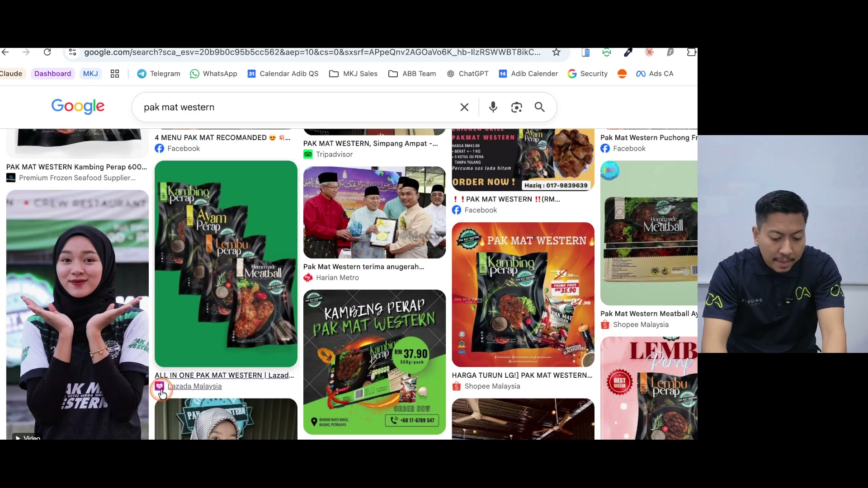The image size is (868, 488).
Task: Click the pen extension icon in the toolbar
Action: click(628, 52)
